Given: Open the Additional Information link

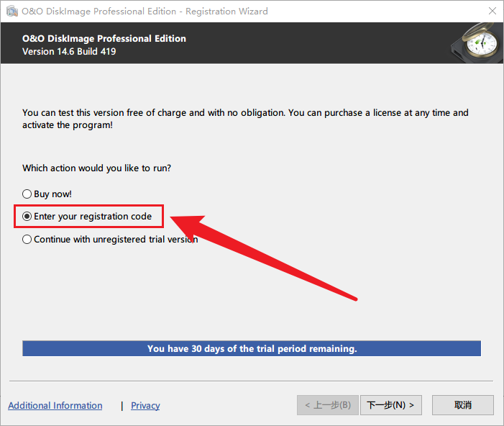Looking at the screenshot, I should click(55, 405).
